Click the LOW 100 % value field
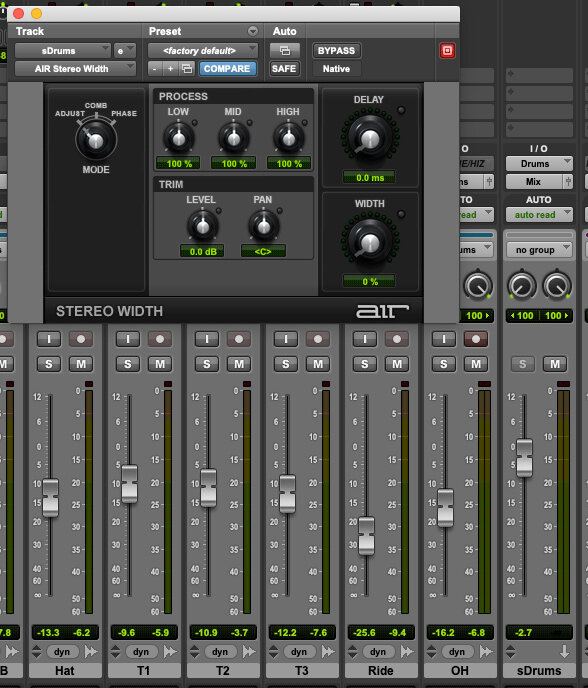 pyautogui.click(x=178, y=164)
